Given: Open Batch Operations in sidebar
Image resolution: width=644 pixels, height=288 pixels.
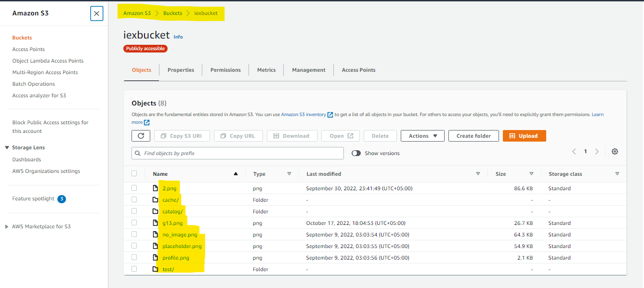Looking at the screenshot, I should coord(33,84).
